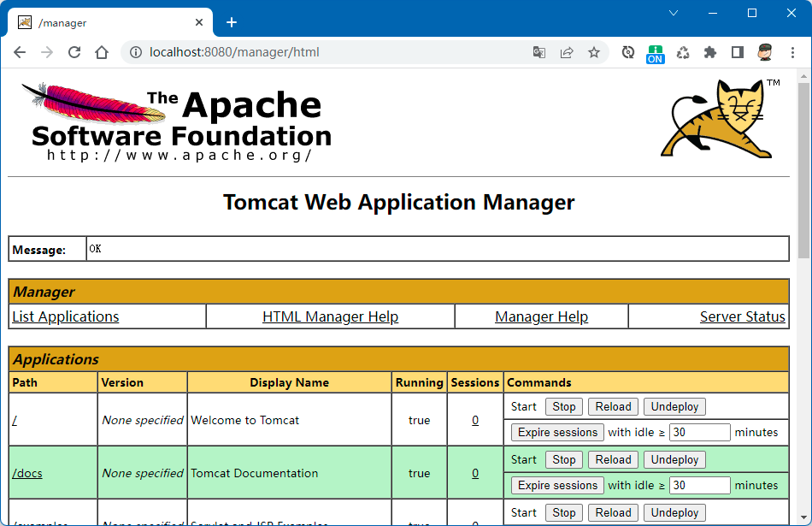
Task: Go back to the previous page
Action: [20, 52]
